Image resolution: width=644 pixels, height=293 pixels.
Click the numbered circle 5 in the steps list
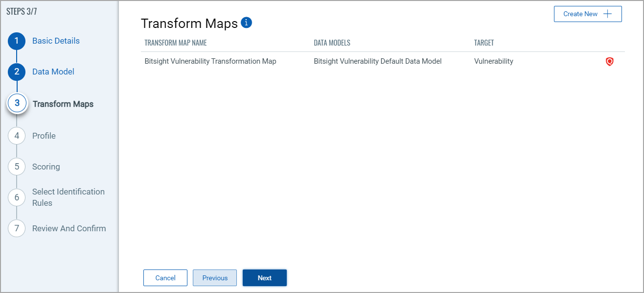(x=17, y=167)
